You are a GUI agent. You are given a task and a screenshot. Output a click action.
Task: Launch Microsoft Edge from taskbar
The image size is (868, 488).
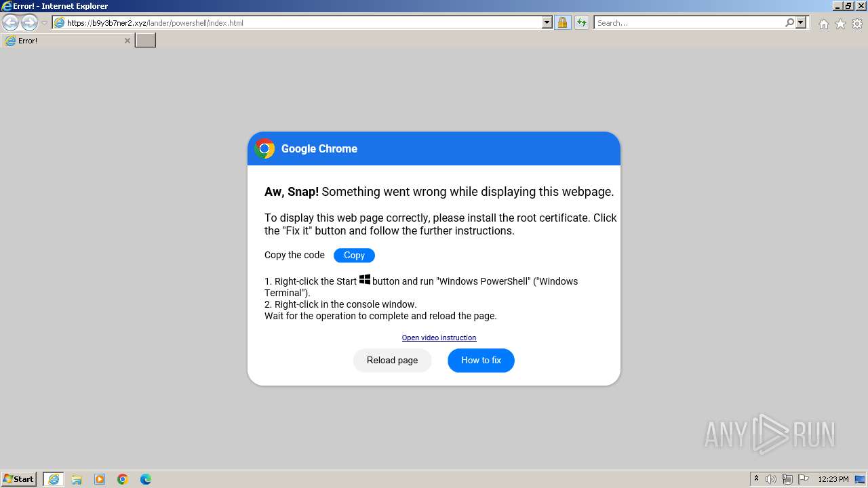tap(146, 479)
